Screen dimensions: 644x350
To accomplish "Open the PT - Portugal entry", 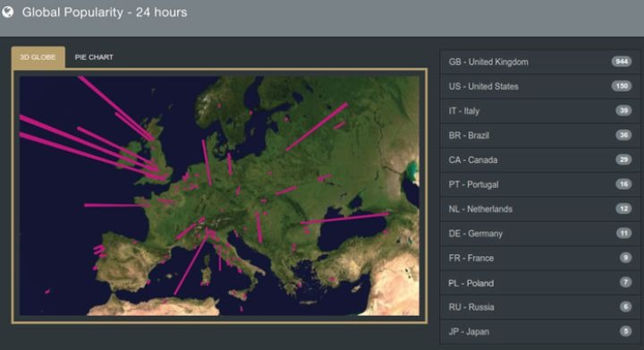I will point(540,184).
